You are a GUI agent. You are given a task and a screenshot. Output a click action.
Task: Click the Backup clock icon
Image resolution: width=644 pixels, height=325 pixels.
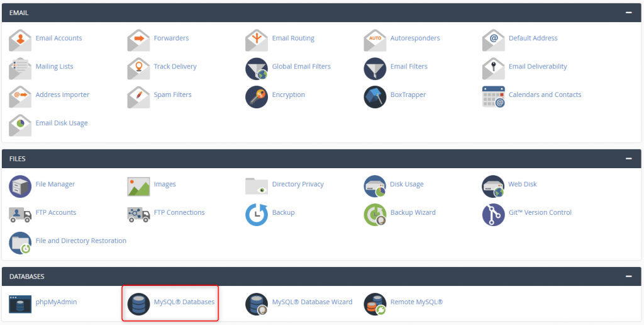(x=257, y=214)
